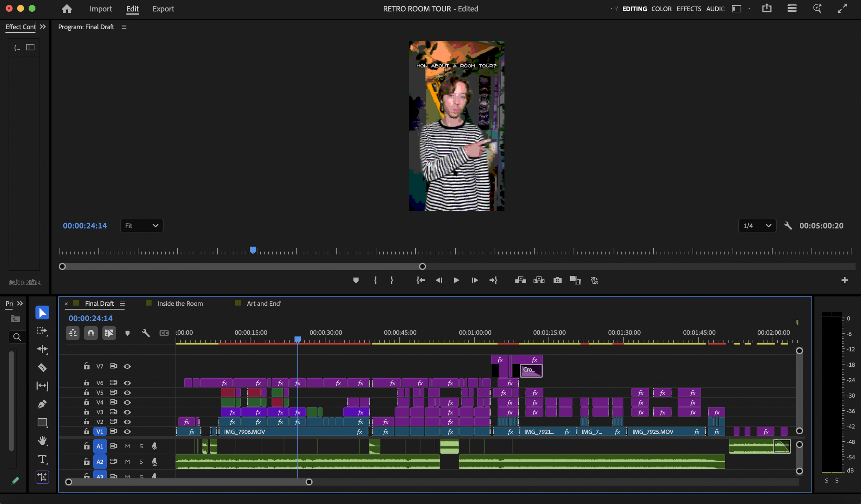This screenshot has width=861, height=504.
Task: Click the Home icon
Action: point(67,9)
